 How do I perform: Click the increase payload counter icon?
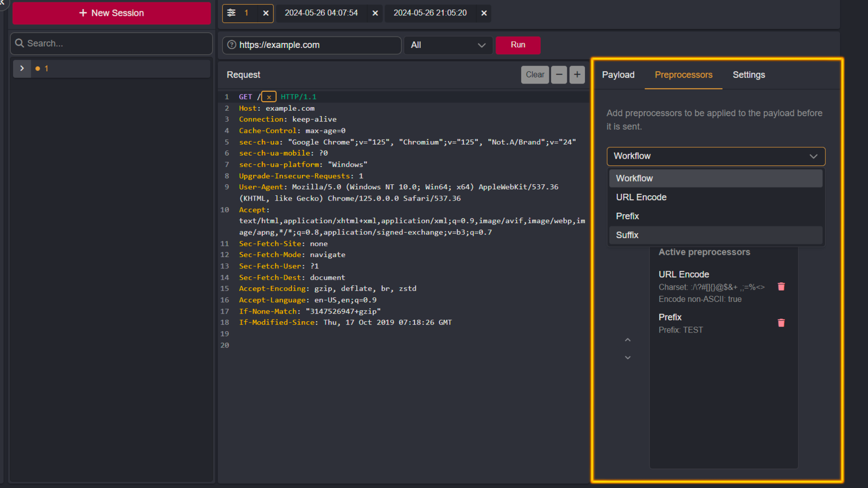coord(577,75)
